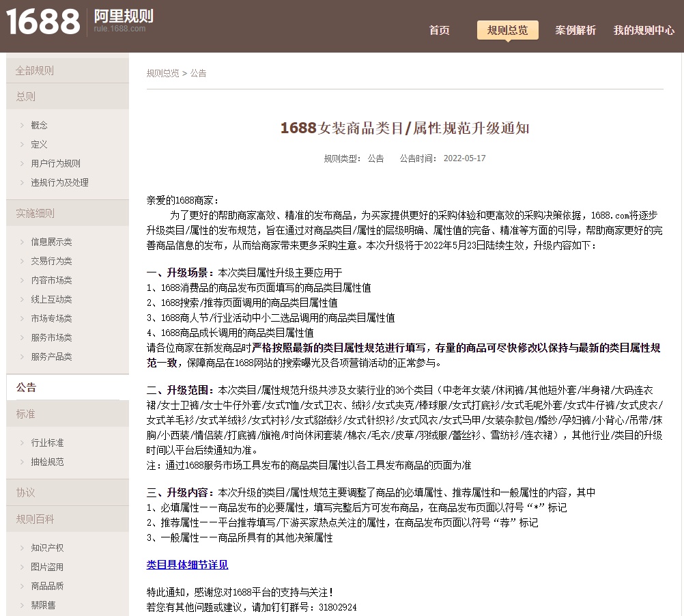The width and height of the screenshot is (684, 616).
Task: Open 行业标准 in sidebar
Action: (47, 443)
